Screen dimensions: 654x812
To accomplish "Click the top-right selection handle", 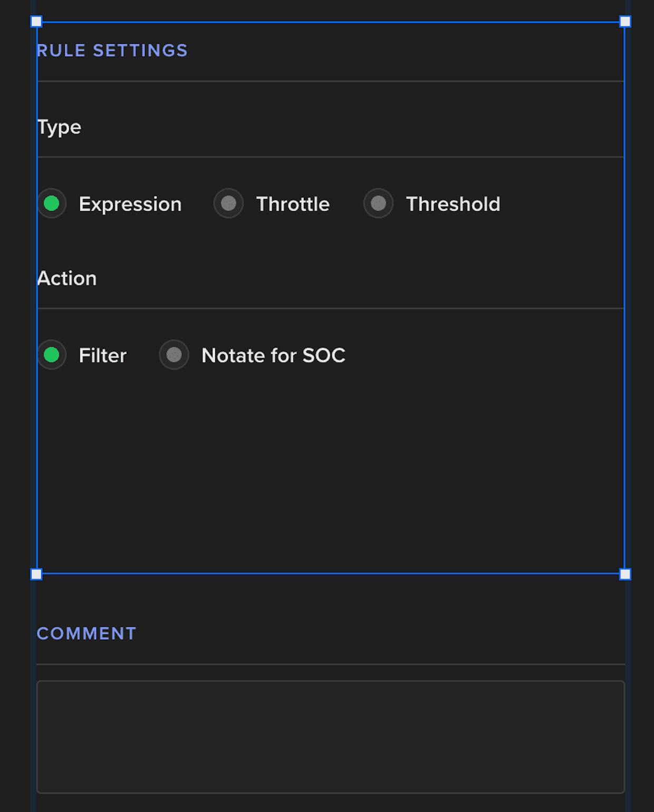I will point(625,22).
